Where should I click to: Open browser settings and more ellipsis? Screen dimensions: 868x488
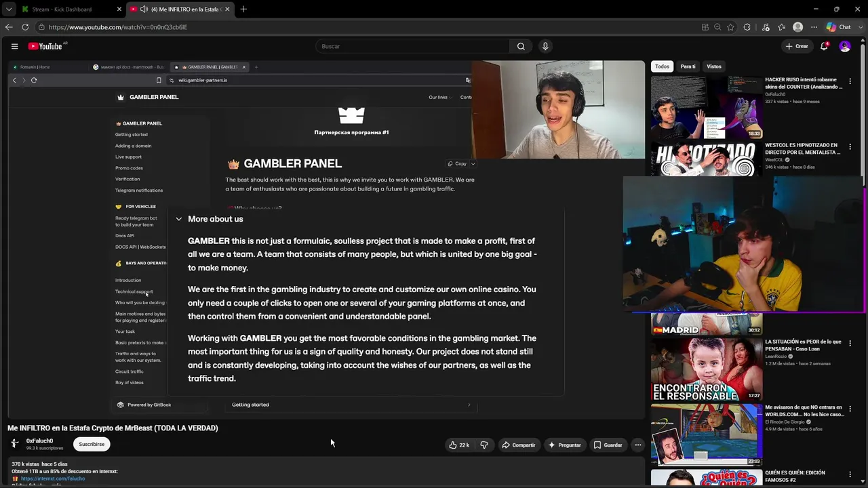pyautogui.click(x=814, y=27)
